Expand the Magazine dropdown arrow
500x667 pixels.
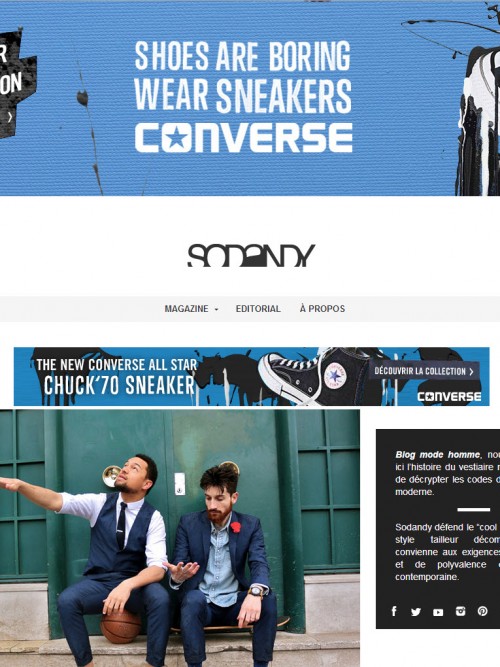(x=216, y=309)
